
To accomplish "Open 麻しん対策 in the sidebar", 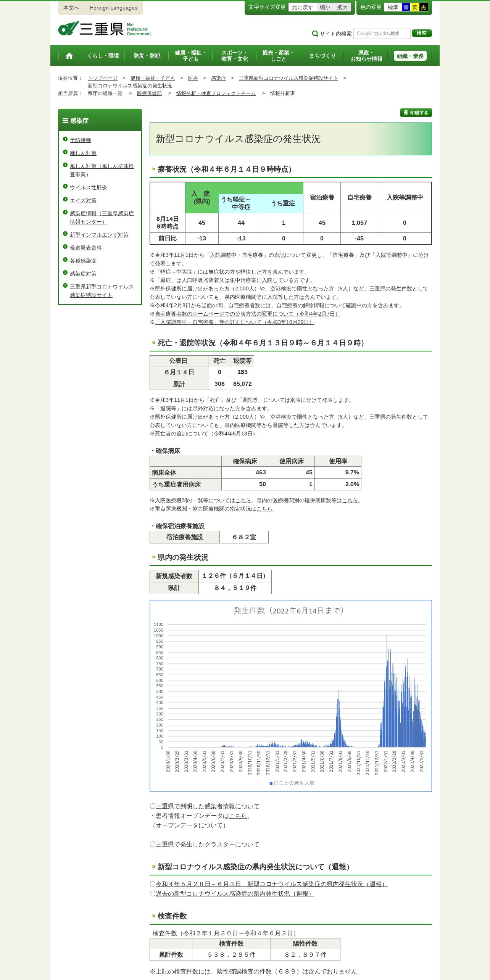I will (x=83, y=153).
